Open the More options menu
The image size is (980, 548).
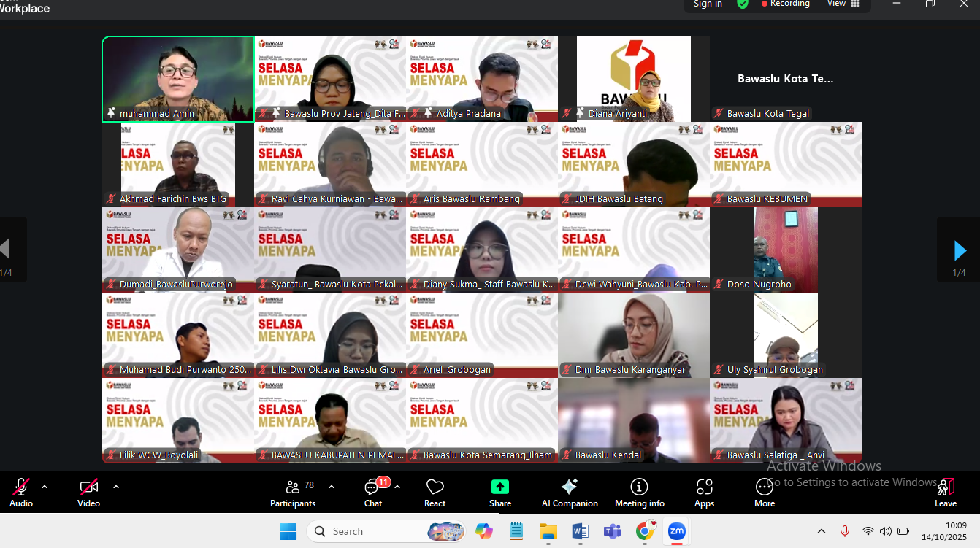tap(765, 493)
